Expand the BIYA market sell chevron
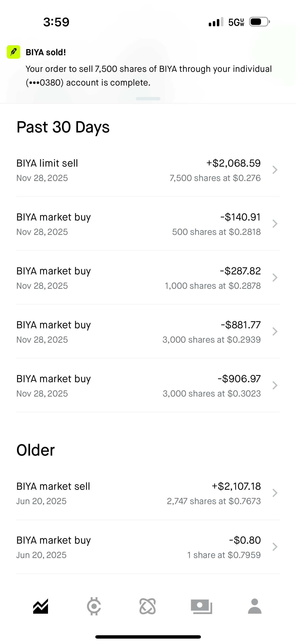The height and width of the screenshot is (644, 296). (275, 493)
